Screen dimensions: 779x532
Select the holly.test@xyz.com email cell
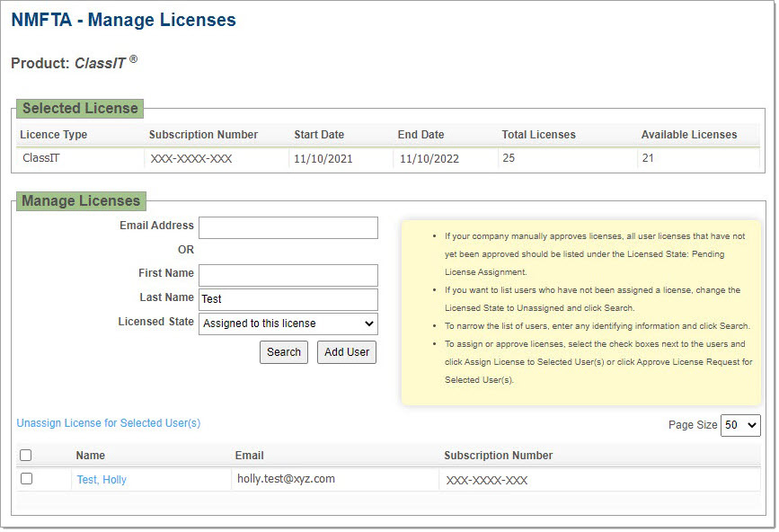click(286, 479)
